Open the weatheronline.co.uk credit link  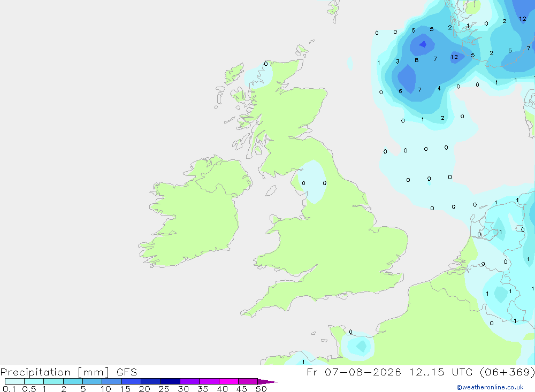(x=490, y=387)
